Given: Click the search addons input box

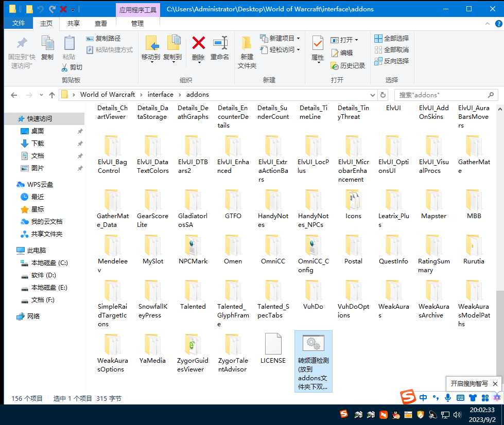Looking at the screenshot, I should tap(442, 95).
